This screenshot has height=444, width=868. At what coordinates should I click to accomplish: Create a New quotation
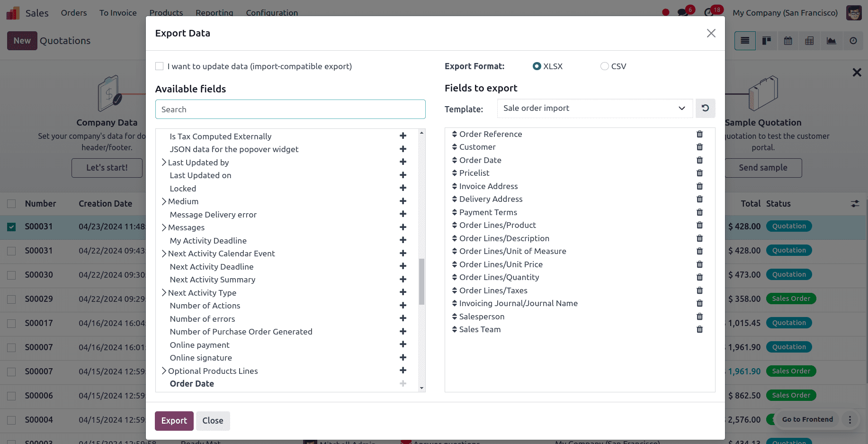(22, 41)
